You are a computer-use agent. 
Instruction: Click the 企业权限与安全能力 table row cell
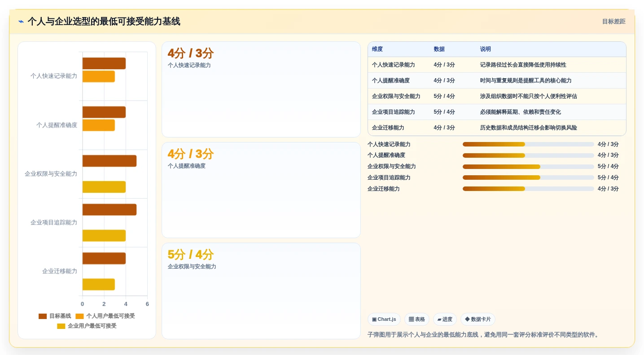coord(396,96)
